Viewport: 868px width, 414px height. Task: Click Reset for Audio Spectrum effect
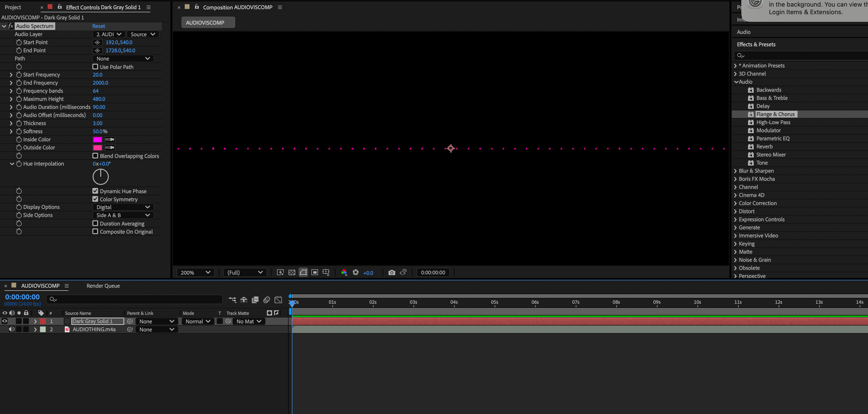99,26
